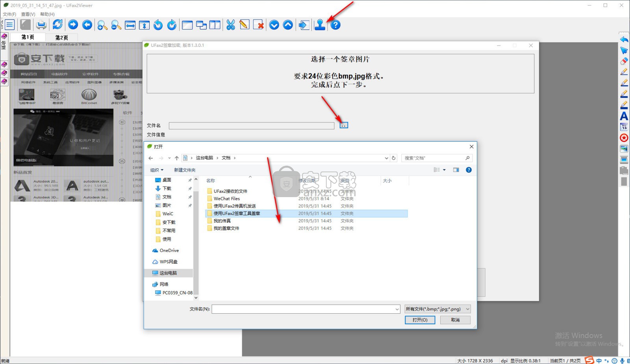Switch to the 第2页 tab
The image size is (630, 364).
[x=61, y=37]
